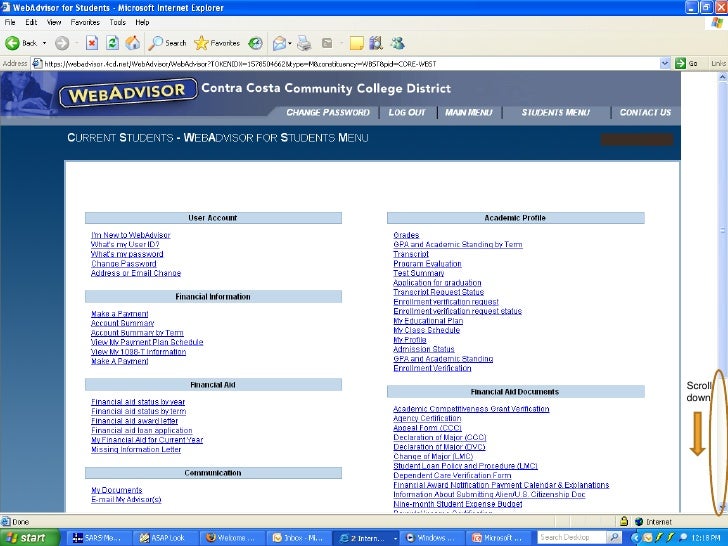Open the Account Summary link

tap(123, 323)
